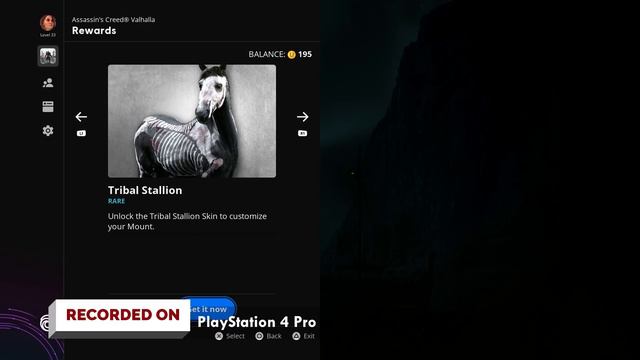This screenshot has width=640, height=360.
Task: Go to previous reward with left arrow
Action: pos(81,117)
